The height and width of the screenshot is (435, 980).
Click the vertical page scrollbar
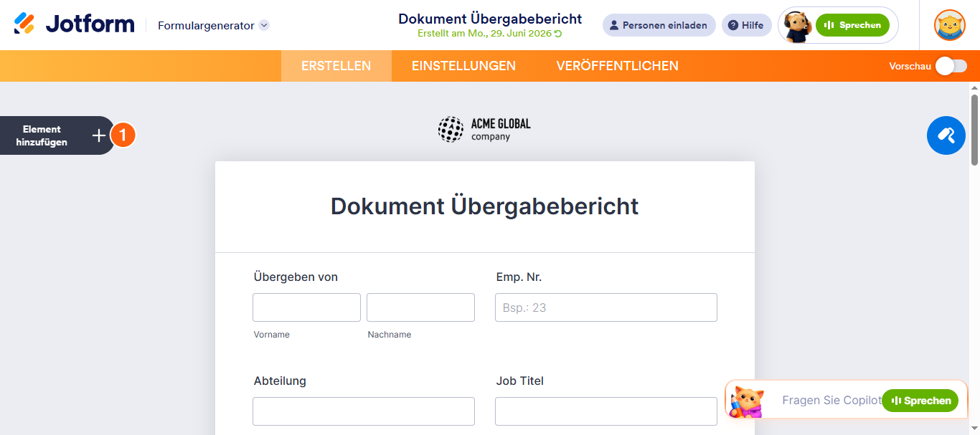pos(974,130)
